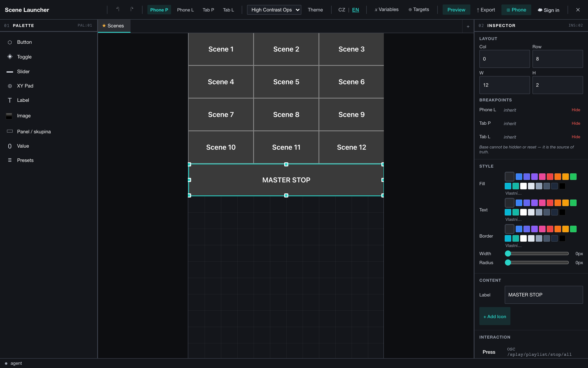Open the Targets panel
This screenshot has height=368, width=588.
pyautogui.click(x=419, y=9)
